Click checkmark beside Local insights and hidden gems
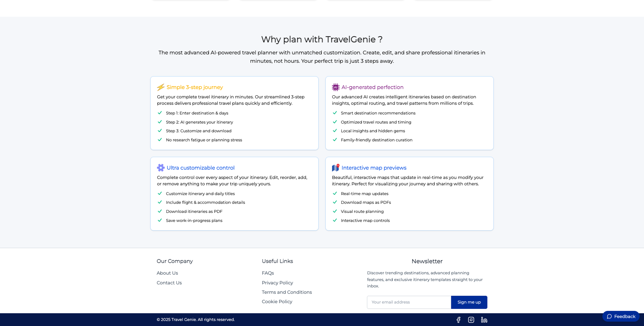Viewport: 644px width, 326px height. (x=335, y=131)
